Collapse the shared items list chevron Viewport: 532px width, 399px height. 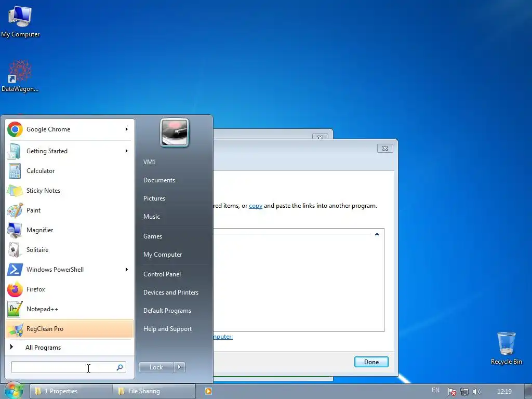[377, 234]
